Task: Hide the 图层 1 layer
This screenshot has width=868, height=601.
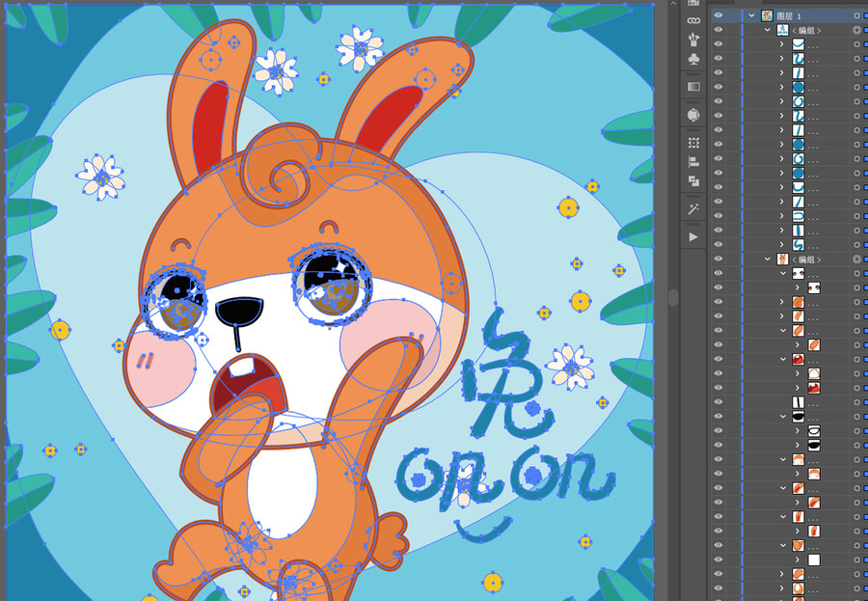Action: coord(718,15)
